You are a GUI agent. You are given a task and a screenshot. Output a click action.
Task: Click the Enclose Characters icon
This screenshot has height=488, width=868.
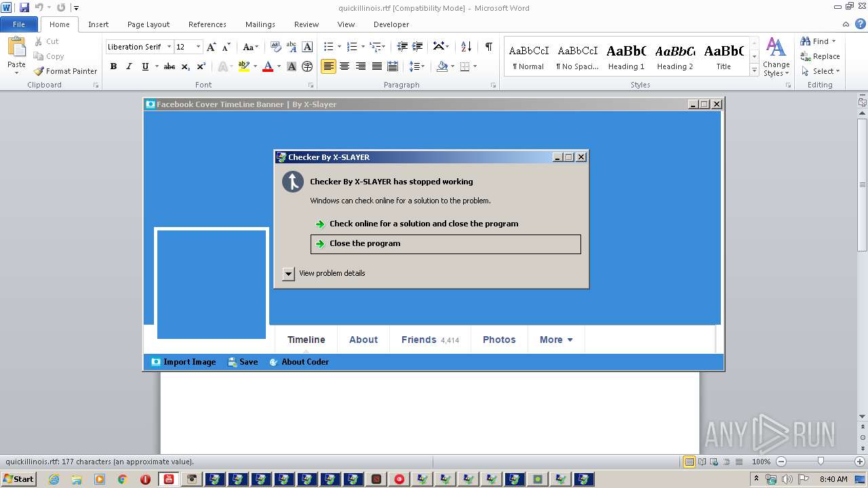point(307,66)
